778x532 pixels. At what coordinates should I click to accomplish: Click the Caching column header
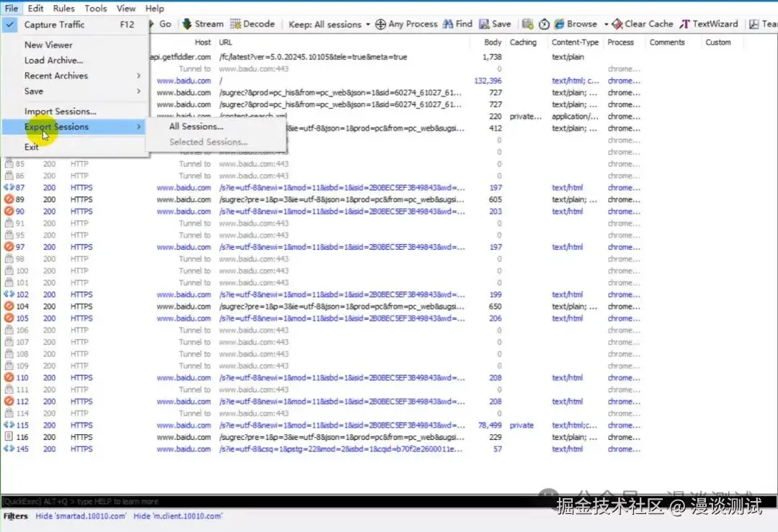(x=523, y=42)
